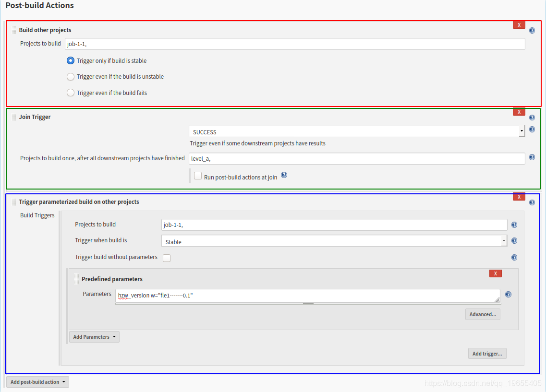The width and height of the screenshot is (546, 392).
Task: Open help for SUCCESS result dropdown
Action: click(532, 130)
